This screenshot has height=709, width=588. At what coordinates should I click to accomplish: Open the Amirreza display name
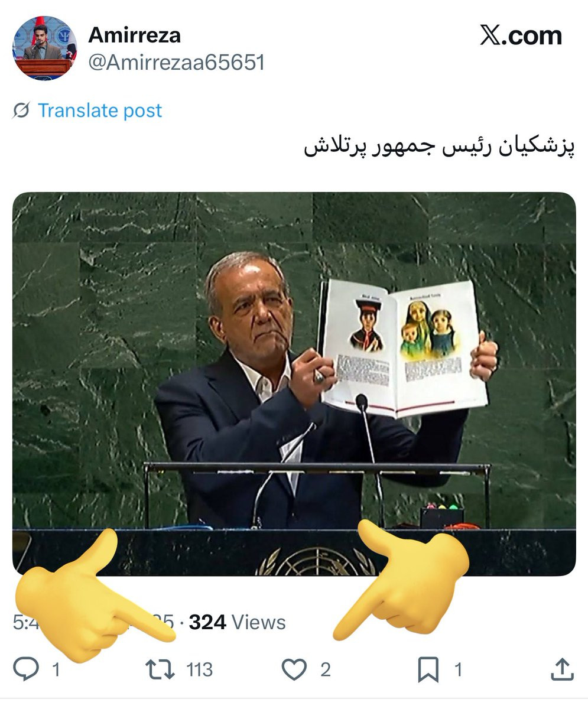[134, 35]
